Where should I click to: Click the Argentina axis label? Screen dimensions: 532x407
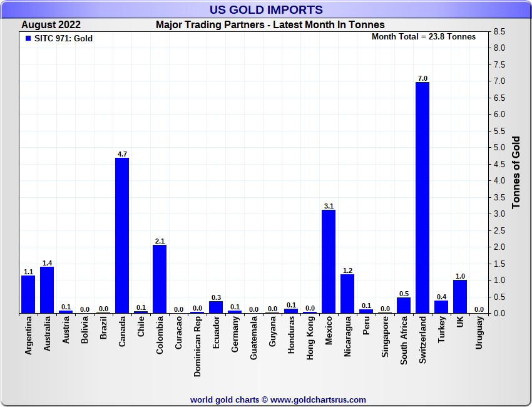28,336
